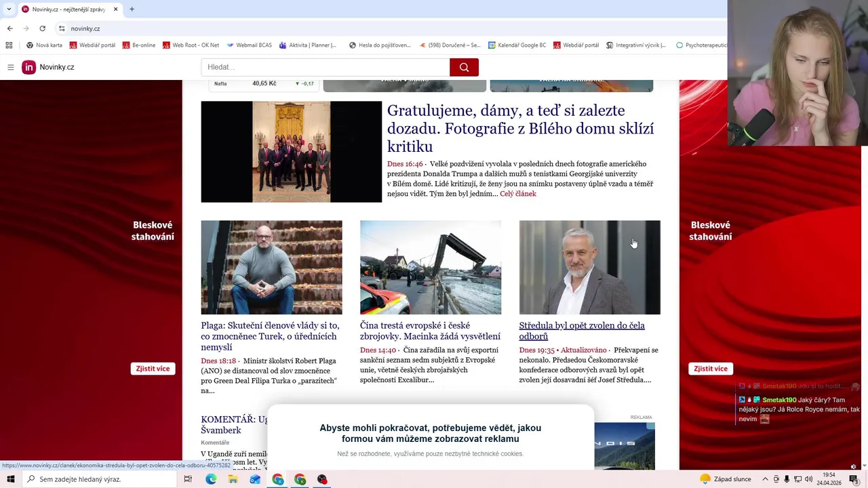The image size is (868, 488).
Task: Open the KOMENTÁŘ article headline
Action: [x=234, y=425]
